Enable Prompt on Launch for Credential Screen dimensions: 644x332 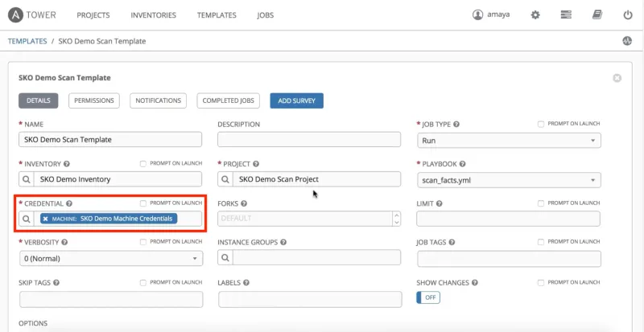click(143, 203)
